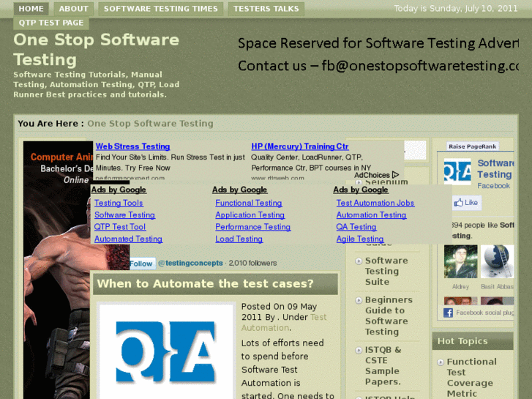The width and height of the screenshot is (532, 399).
Task: Open the Automated Testing link
Action: pos(128,239)
